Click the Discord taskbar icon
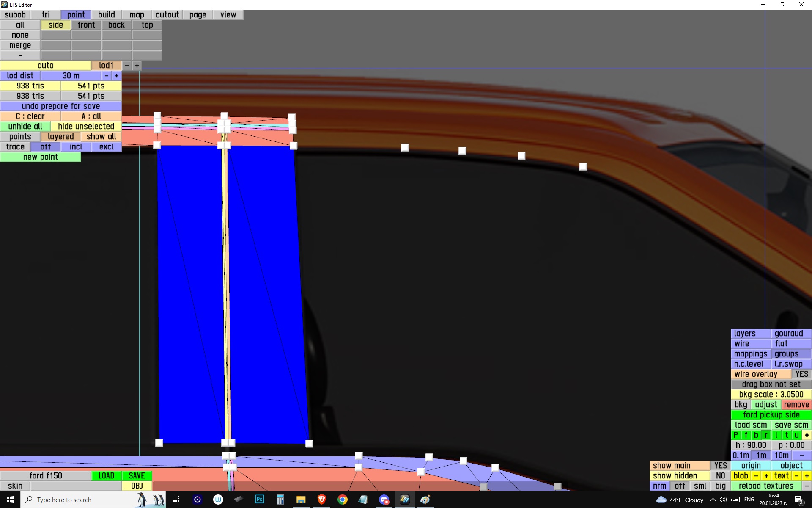Image resolution: width=812 pixels, height=508 pixels. pos(384,500)
